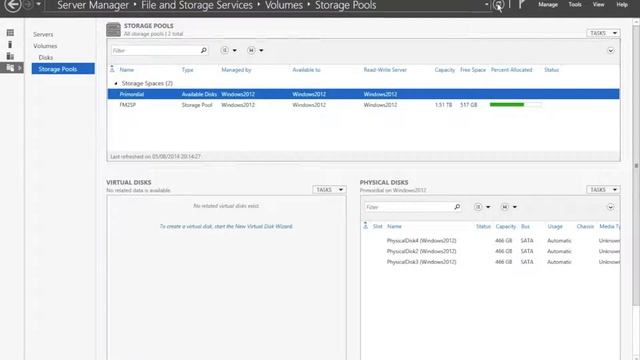The width and height of the screenshot is (640, 360).
Task: Sort storage pools by Available to column
Action: tap(306, 70)
